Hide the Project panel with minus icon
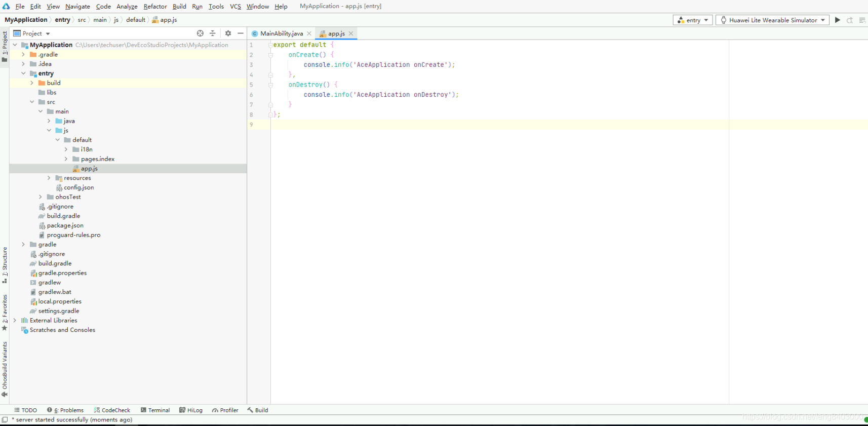The width and height of the screenshot is (868, 426). tap(241, 33)
